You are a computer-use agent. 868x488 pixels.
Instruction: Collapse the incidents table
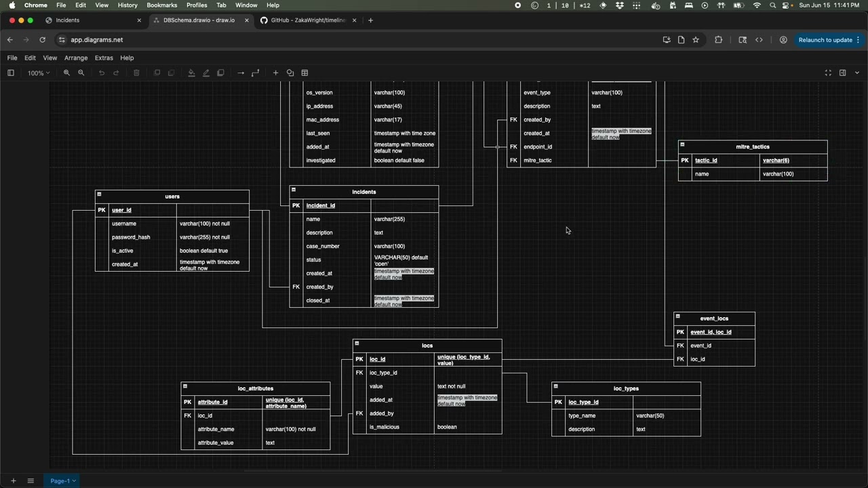point(294,190)
